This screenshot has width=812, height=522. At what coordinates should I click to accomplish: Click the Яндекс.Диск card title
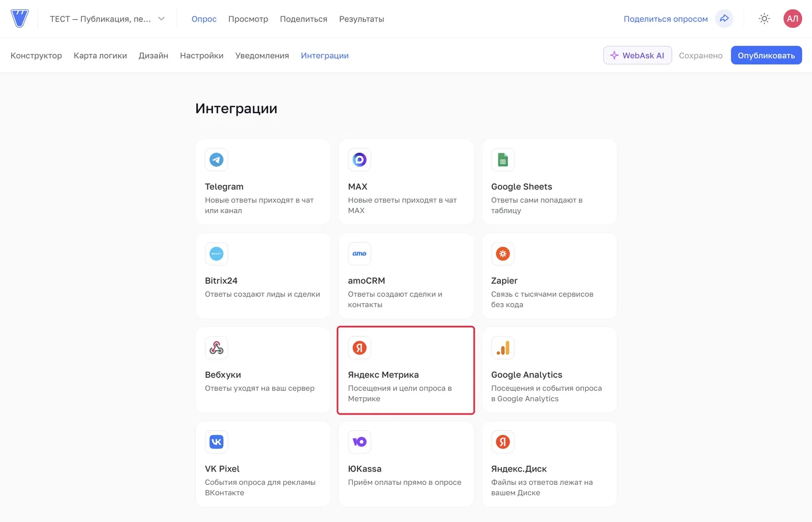pos(519,469)
